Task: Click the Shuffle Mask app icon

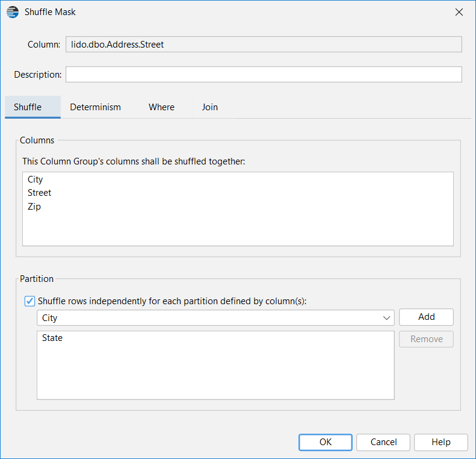Action: (x=13, y=12)
